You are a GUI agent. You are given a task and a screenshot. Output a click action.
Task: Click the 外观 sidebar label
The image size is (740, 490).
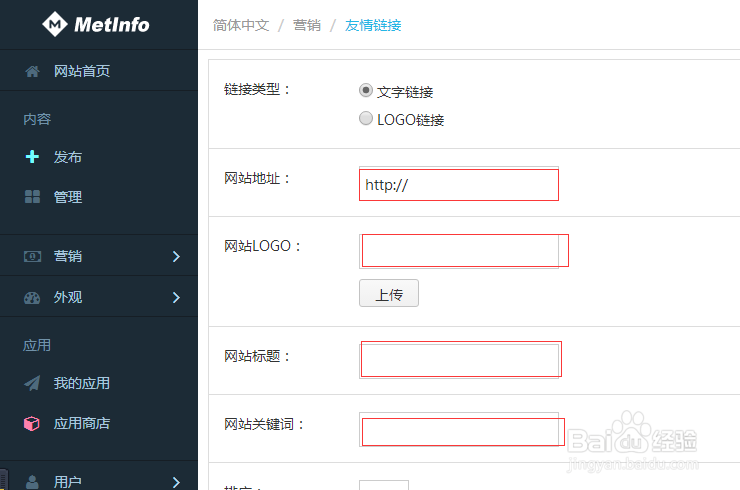click(68, 297)
